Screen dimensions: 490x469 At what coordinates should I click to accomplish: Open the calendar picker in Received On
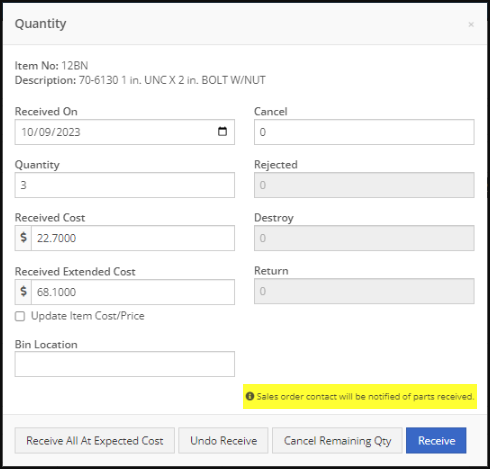point(222,132)
